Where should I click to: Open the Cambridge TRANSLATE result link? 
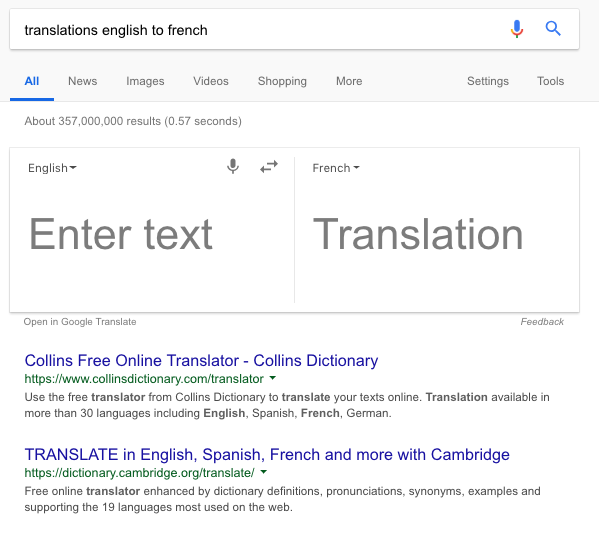[267, 455]
